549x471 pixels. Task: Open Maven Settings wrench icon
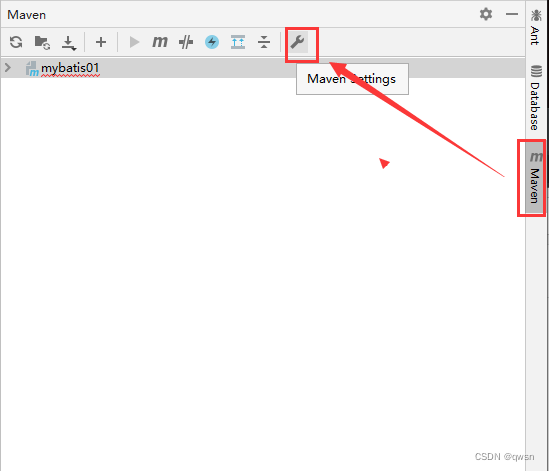[x=298, y=42]
